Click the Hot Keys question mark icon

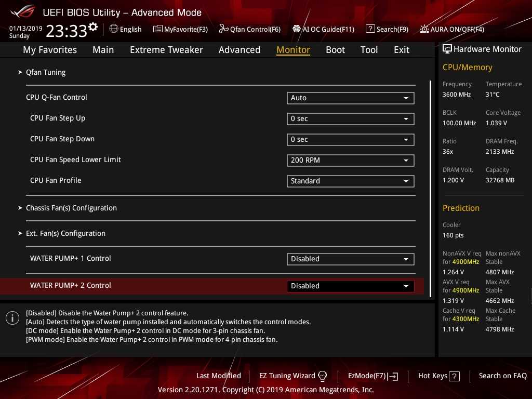(455, 376)
